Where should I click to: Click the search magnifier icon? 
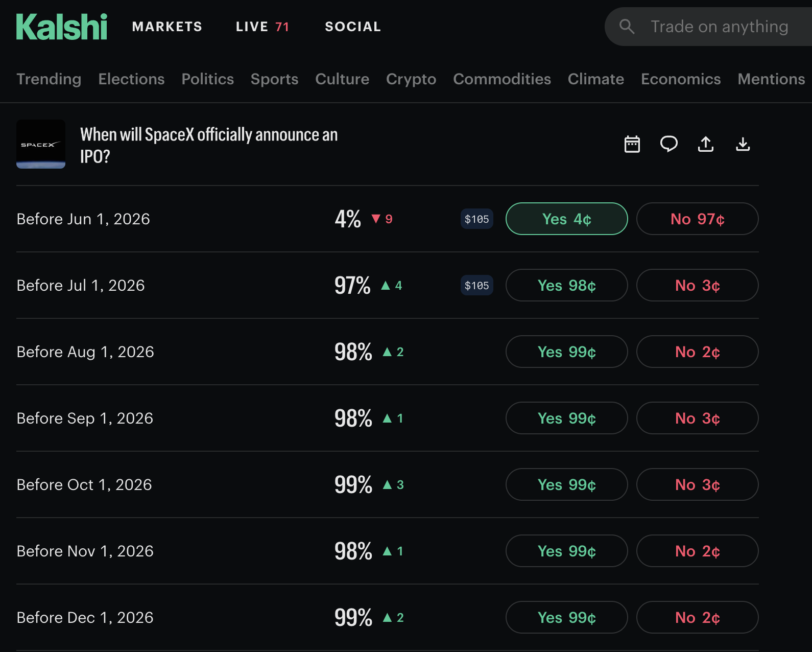(x=627, y=27)
